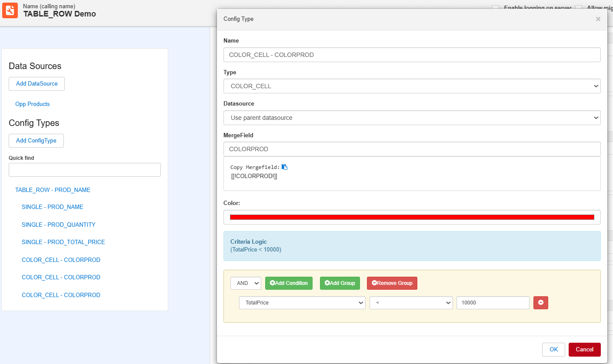The height and width of the screenshot is (364, 613).
Task: Open the Datasource dropdown Use parent datasource
Action: point(412,118)
